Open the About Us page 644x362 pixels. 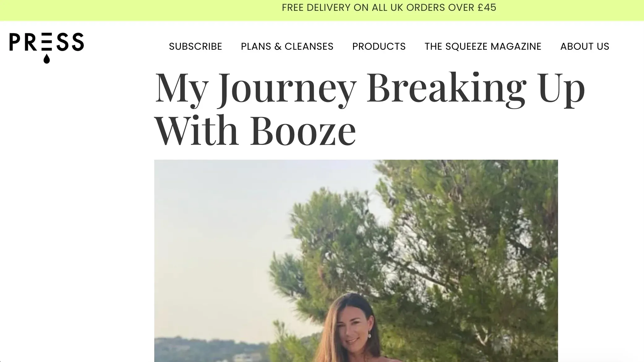coord(585,46)
